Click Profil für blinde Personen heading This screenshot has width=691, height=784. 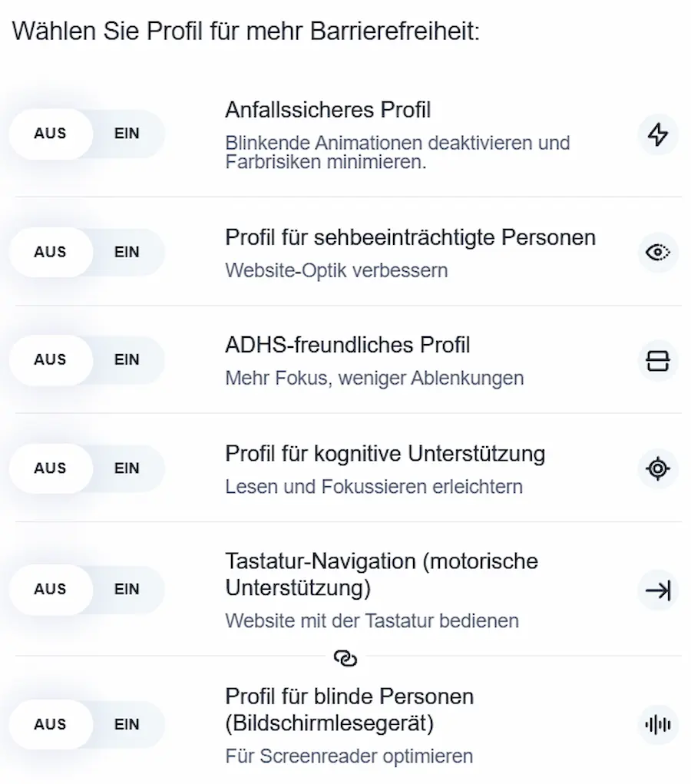[349, 710]
